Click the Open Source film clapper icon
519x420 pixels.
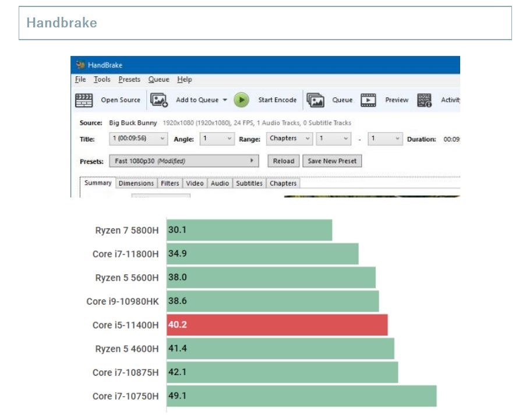[84, 100]
